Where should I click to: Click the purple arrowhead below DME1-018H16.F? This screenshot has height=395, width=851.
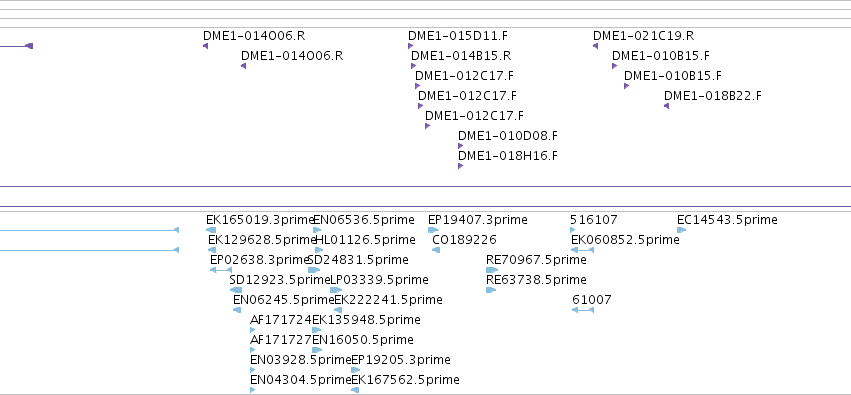460,166
